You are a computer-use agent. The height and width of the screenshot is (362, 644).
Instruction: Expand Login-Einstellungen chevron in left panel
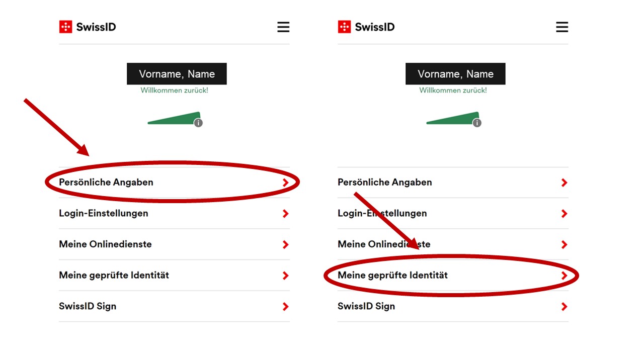(x=286, y=214)
